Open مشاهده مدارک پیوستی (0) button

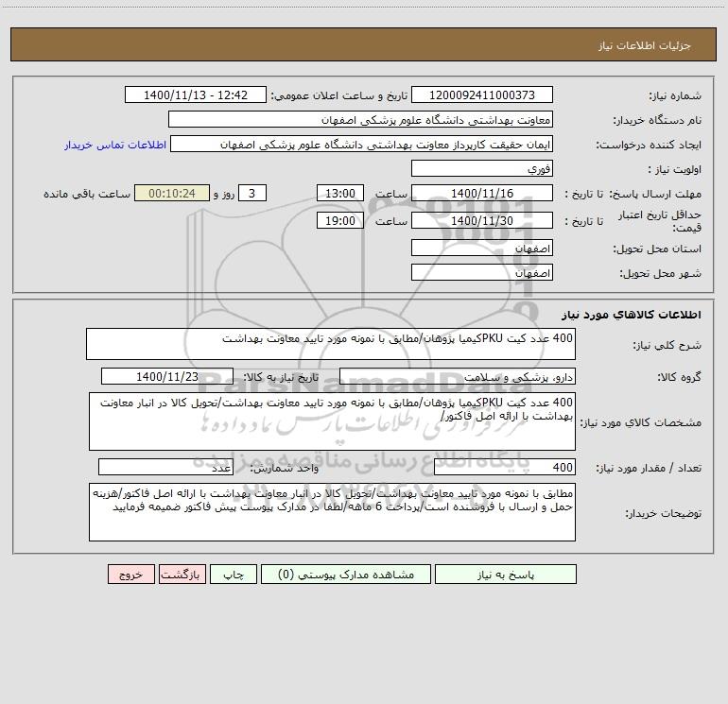(346, 575)
